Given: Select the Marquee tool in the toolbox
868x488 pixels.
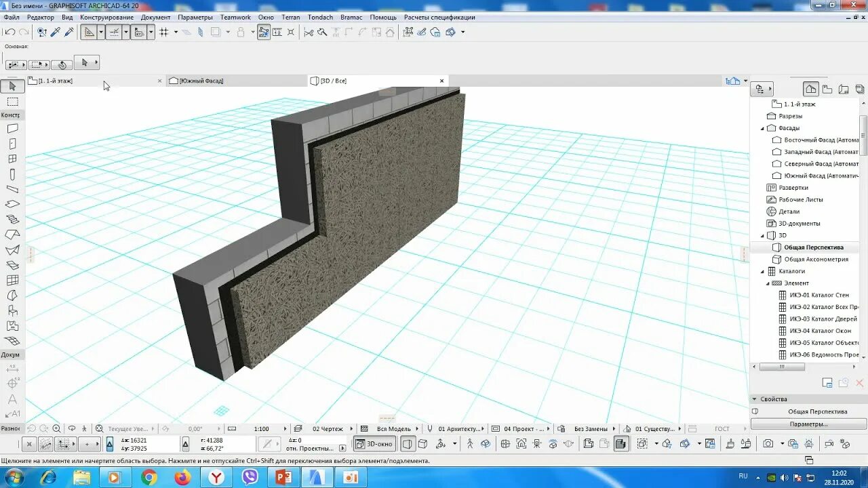Looking at the screenshot, I should (x=12, y=102).
